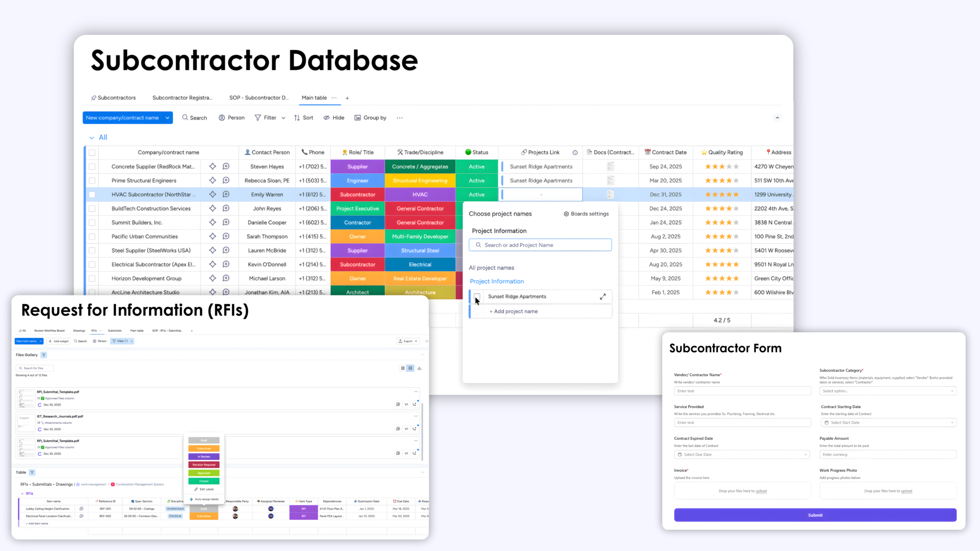Click the Search magnifier in the toolbar
980x551 pixels.
click(x=185, y=118)
